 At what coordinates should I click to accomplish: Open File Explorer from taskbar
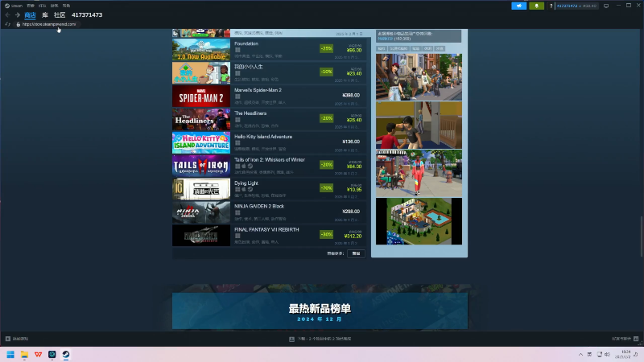[25, 355]
